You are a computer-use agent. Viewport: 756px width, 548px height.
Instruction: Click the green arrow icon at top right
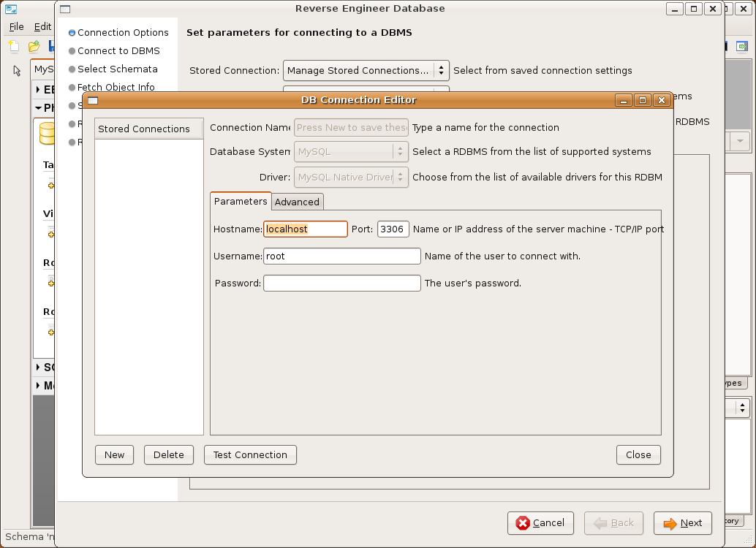tap(742, 47)
